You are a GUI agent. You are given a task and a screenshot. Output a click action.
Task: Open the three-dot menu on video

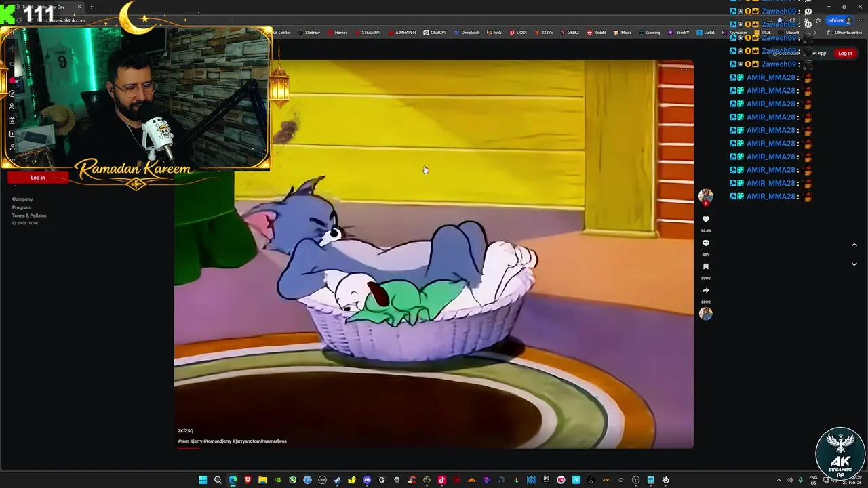[684, 70]
